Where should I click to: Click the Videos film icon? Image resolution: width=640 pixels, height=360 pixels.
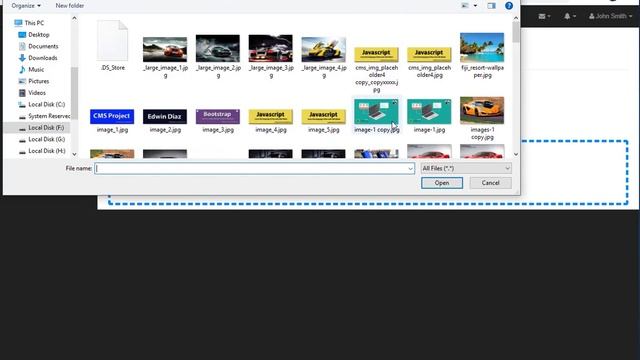(x=22, y=93)
